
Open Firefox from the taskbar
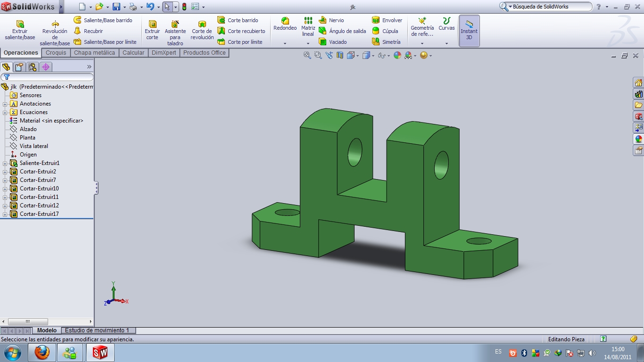[x=42, y=353]
